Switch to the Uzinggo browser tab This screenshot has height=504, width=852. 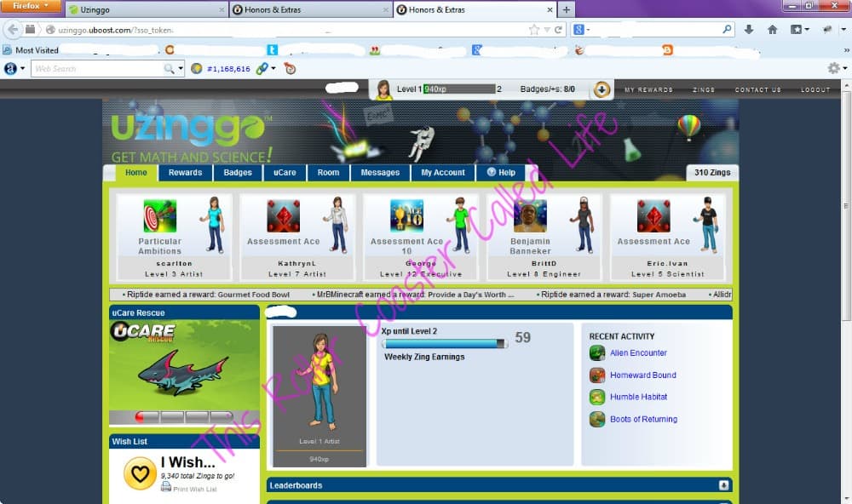(x=147, y=9)
